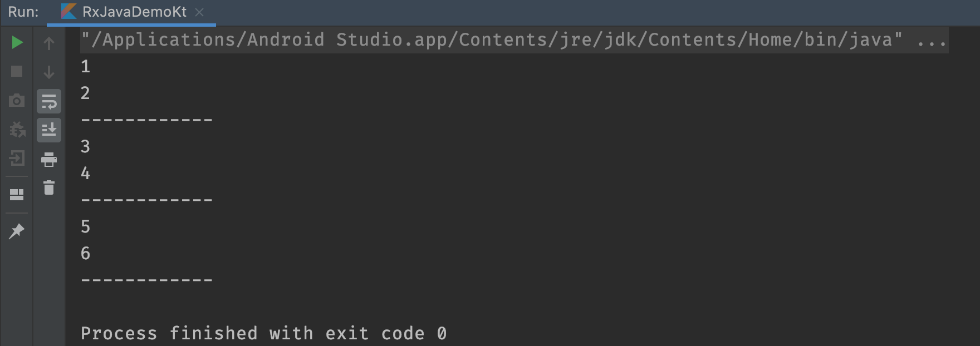Print the console output
980x346 pixels.
pos(49,160)
